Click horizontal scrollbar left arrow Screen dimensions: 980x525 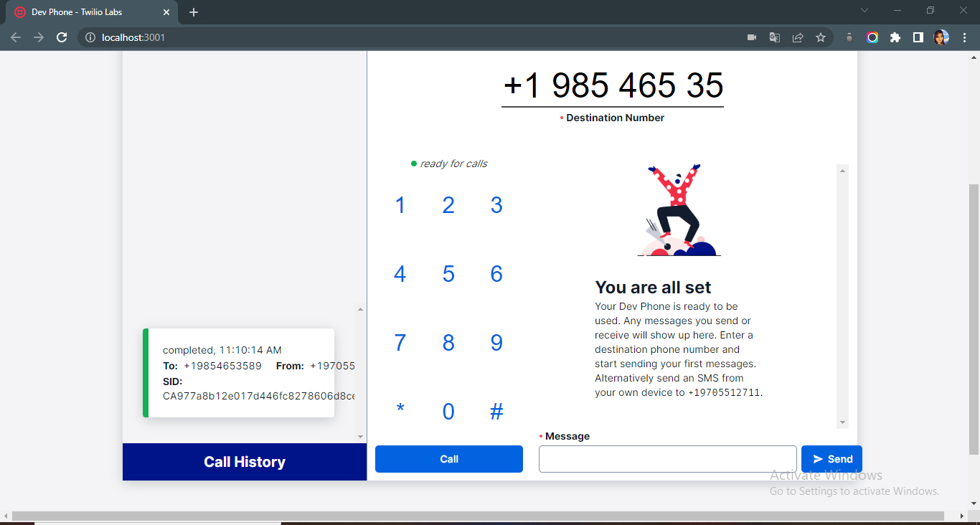coord(5,516)
